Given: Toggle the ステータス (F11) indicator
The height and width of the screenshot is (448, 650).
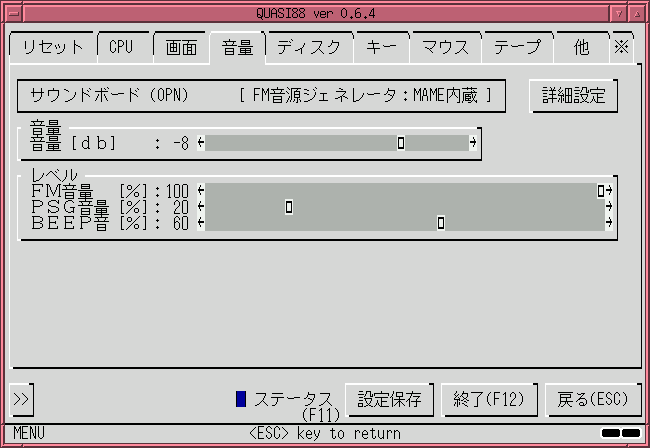Looking at the screenshot, I should pos(241,399).
